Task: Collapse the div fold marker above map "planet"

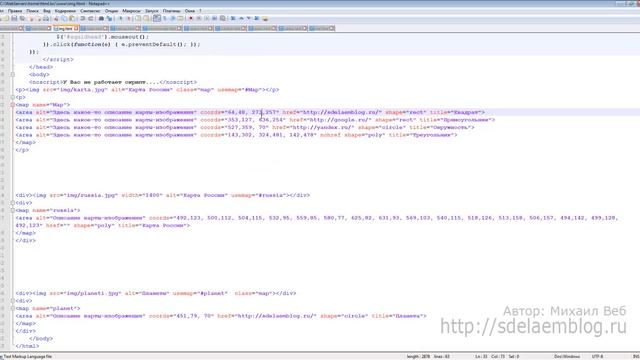Action: click(x=13, y=301)
